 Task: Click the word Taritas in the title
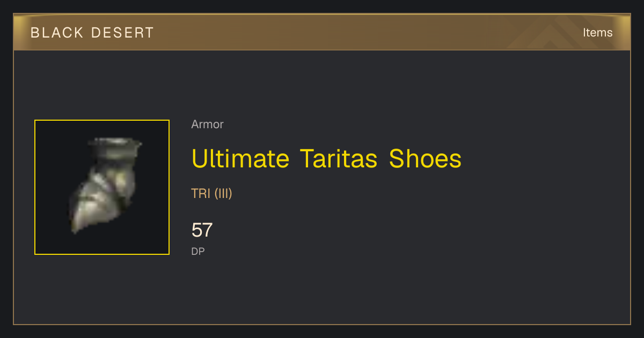339,159
